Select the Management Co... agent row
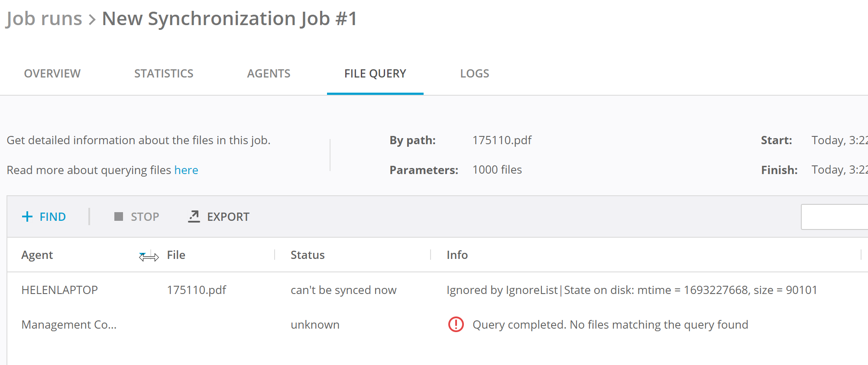 coord(69,325)
